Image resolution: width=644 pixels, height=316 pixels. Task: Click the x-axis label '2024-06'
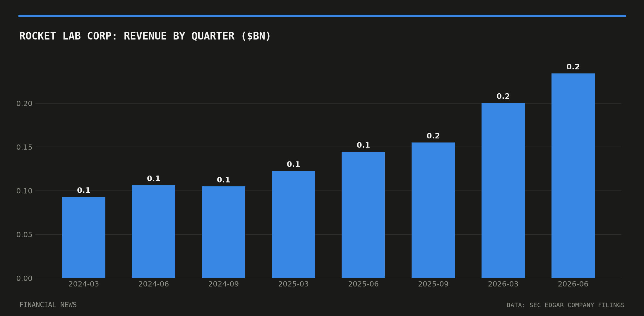click(x=154, y=284)
